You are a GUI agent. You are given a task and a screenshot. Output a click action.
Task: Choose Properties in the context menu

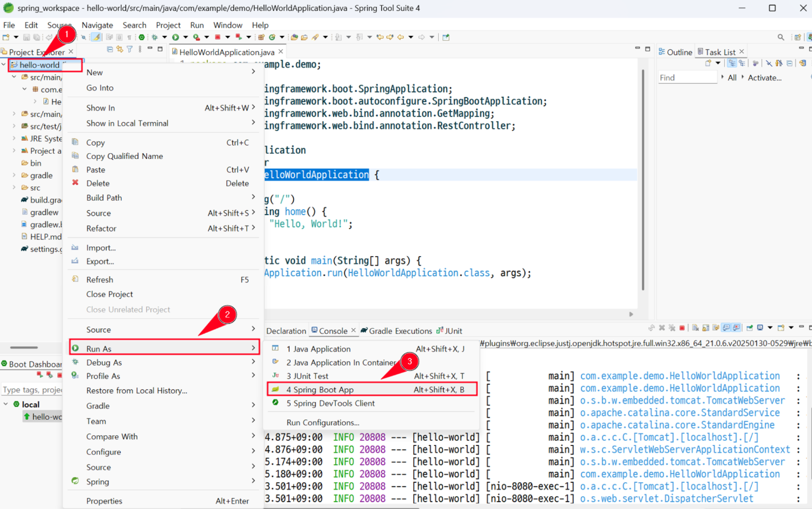164,501
